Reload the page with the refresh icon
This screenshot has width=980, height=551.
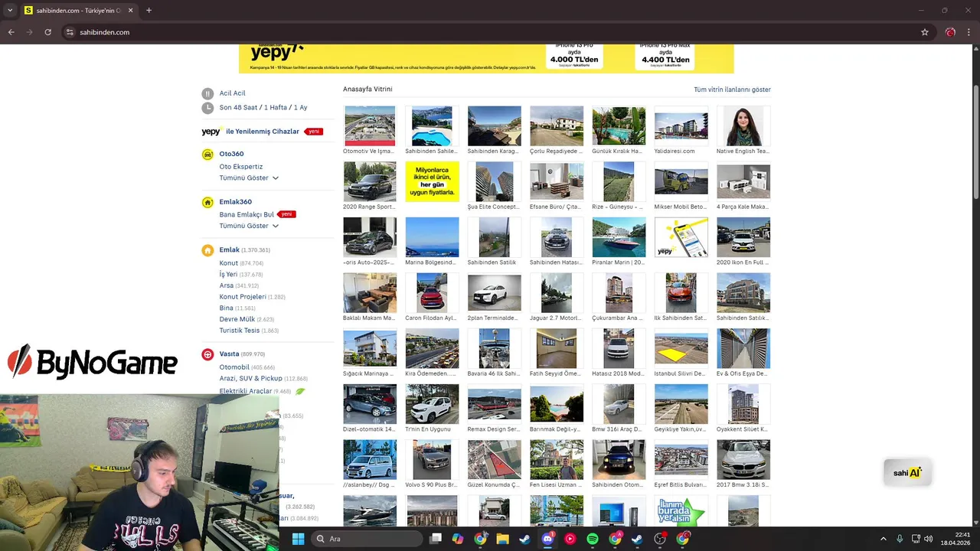(47, 32)
